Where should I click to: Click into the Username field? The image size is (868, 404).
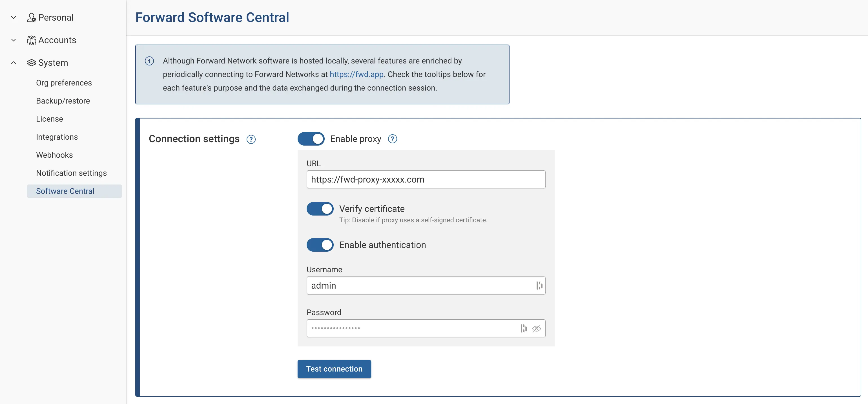coord(426,286)
